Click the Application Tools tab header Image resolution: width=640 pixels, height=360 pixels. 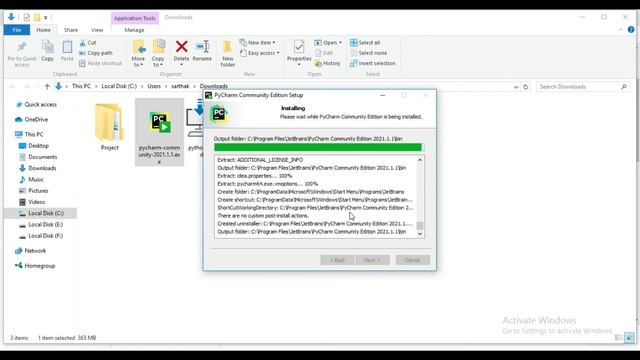pyautogui.click(x=135, y=18)
